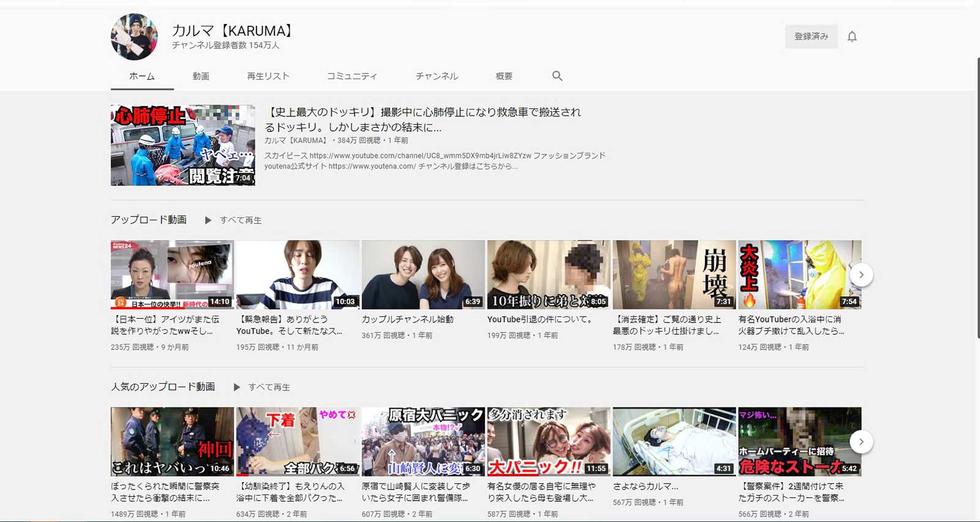Screen dimensions: 980x522
Task: Click the カップルチャンネル始動 video title
Action: pyautogui.click(x=407, y=319)
